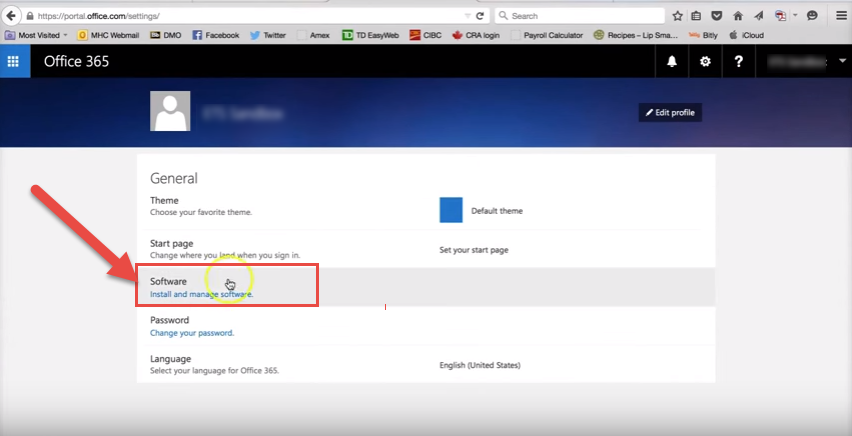Image resolution: width=852 pixels, height=436 pixels.
Task: Click the Office 365 header title
Action: pyautogui.click(x=77, y=61)
